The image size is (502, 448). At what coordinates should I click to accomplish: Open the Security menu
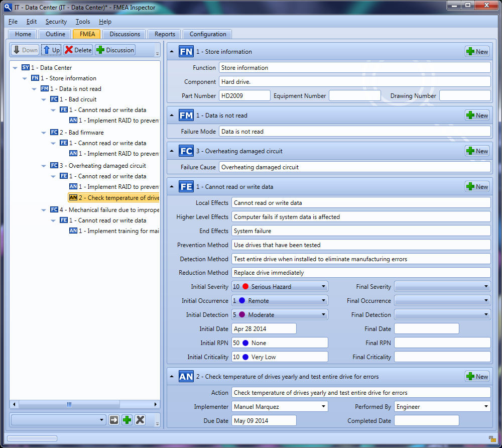point(56,22)
